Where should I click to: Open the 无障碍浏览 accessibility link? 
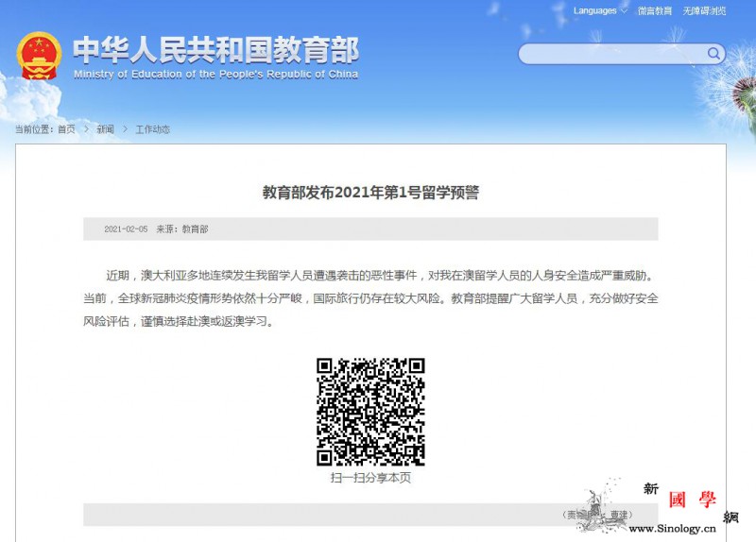pyautogui.click(x=704, y=10)
